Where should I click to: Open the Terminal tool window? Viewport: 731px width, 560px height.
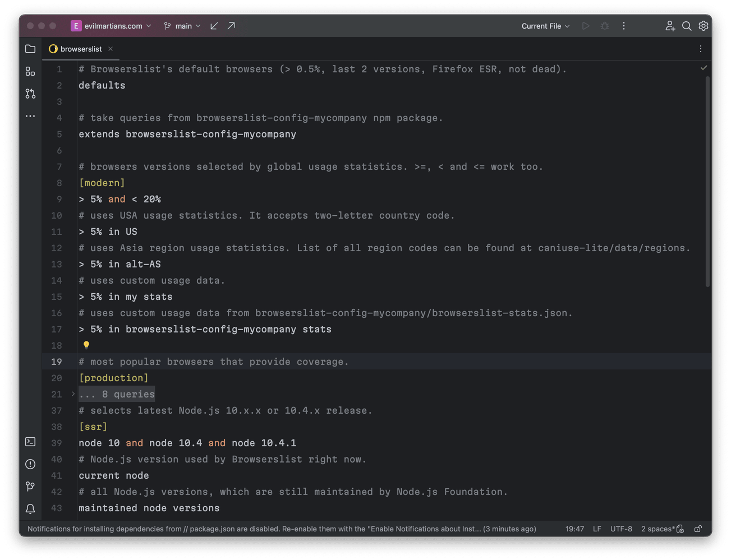pyautogui.click(x=30, y=442)
